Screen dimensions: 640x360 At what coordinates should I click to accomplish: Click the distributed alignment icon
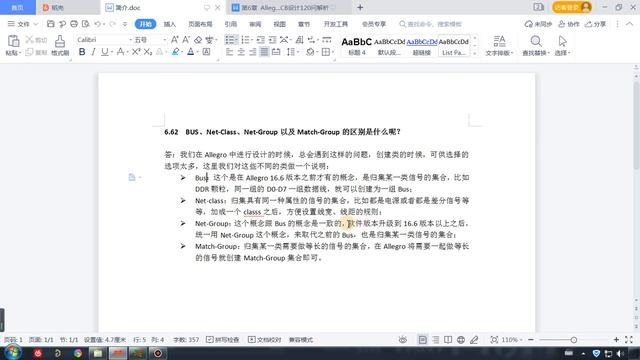pos(276,52)
